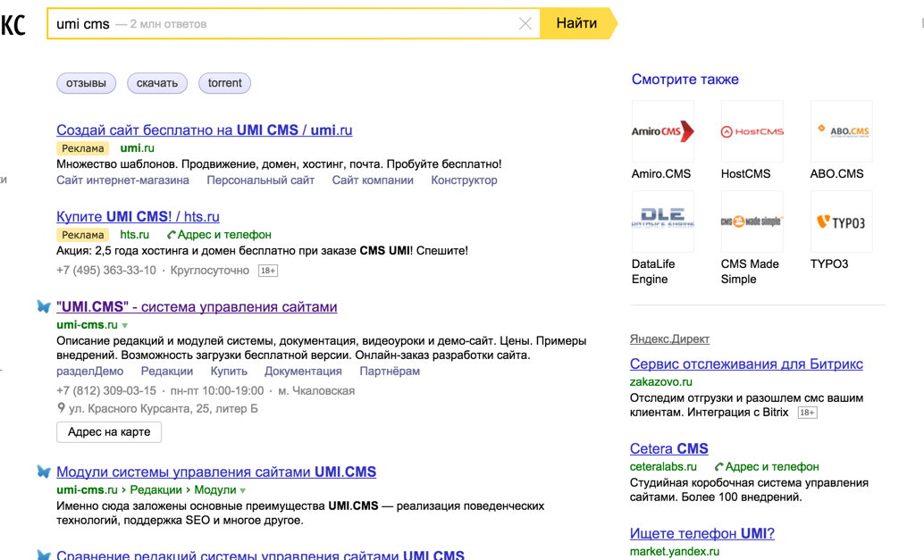
Task: Open the ABO.CMS text label
Action: pyautogui.click(x=836, y=173)
